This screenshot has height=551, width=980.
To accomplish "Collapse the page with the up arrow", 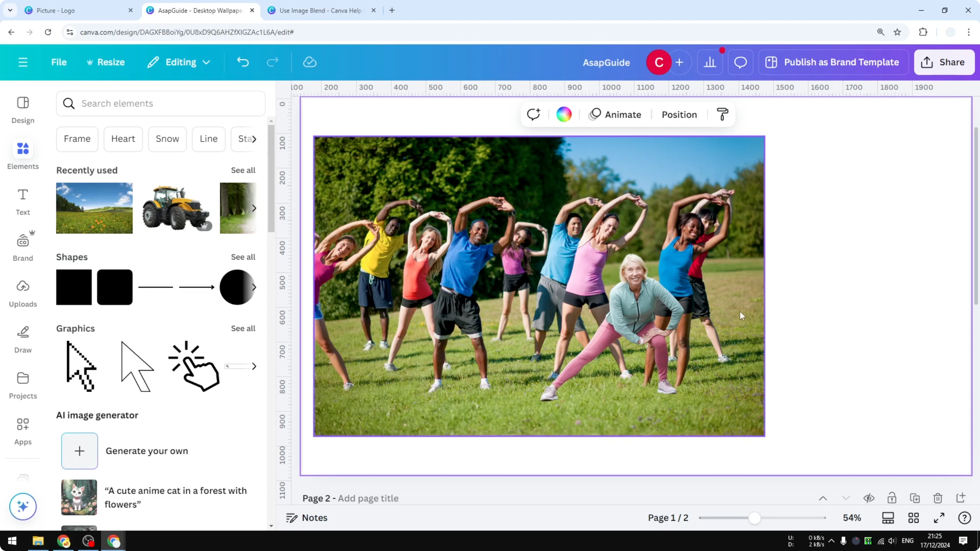I will click(823, 498).
